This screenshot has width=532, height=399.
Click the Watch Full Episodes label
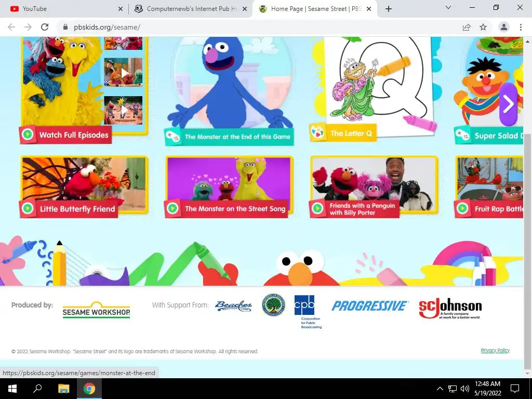pyautogui.click(x=74, y=135)
